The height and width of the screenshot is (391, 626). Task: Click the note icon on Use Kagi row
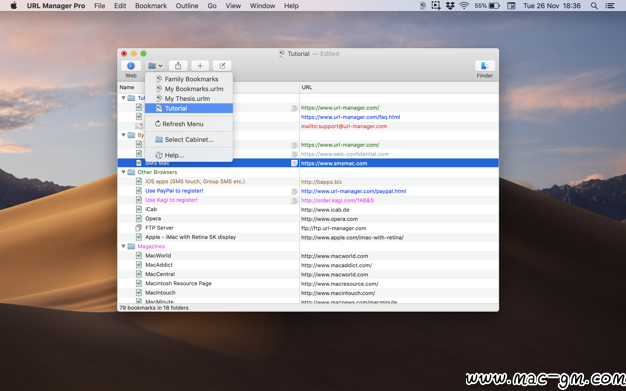coord(294,200)
